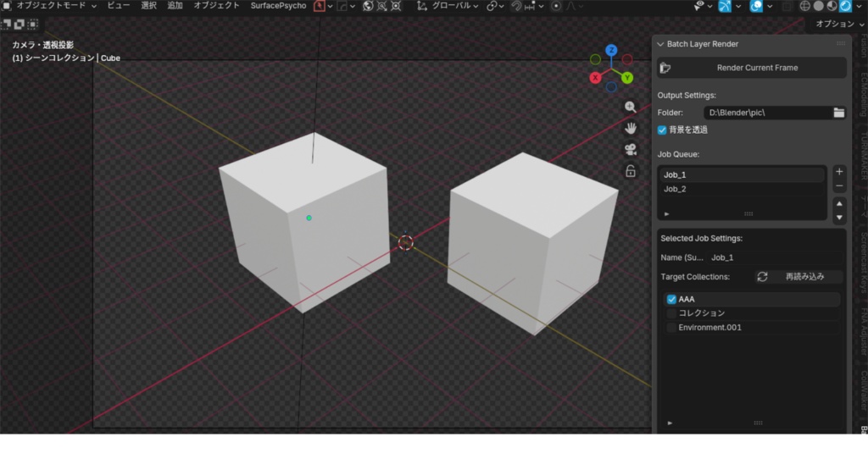Click the 再読み込み reload button
This screenshot has height=470, width=868.
(798, 276)
